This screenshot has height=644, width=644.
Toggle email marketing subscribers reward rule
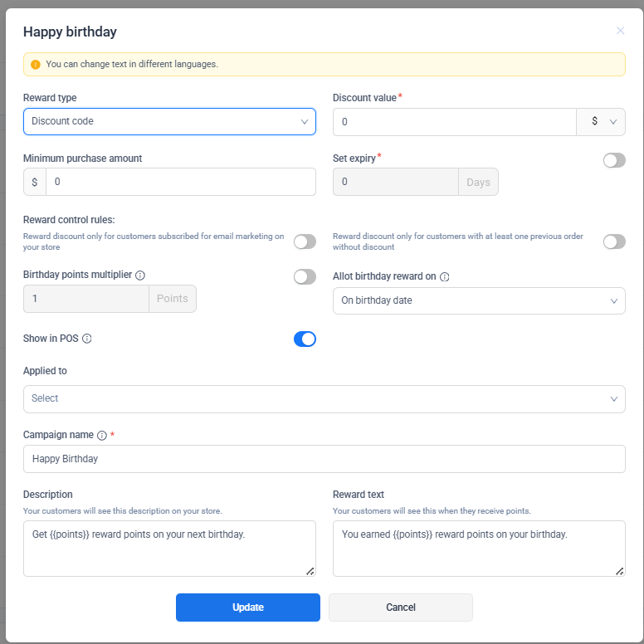pyautogui.click(x=305, y=242)
